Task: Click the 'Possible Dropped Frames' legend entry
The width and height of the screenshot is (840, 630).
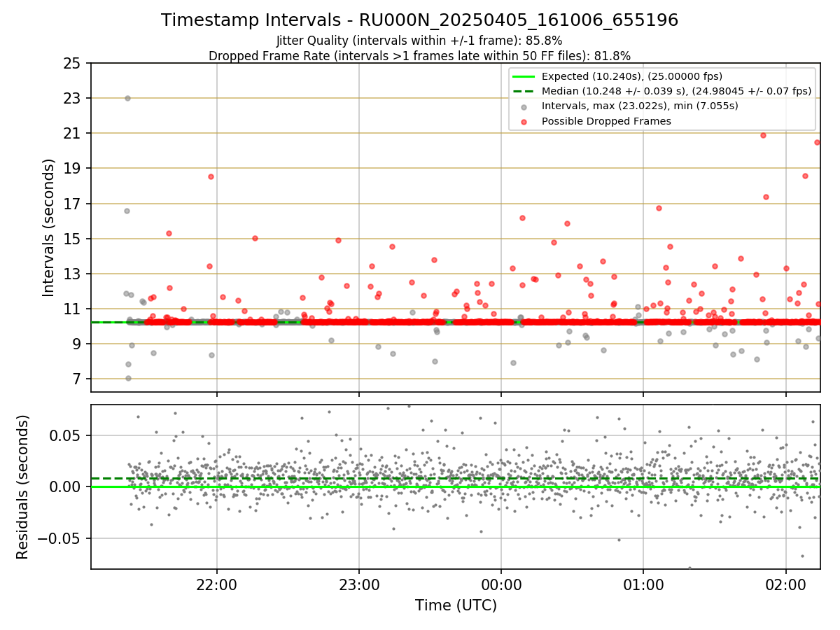Action: (x=606, y=121)
